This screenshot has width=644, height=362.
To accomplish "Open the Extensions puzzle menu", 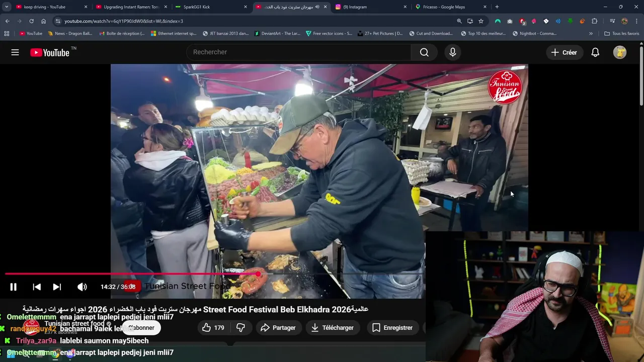I will 595,21.
